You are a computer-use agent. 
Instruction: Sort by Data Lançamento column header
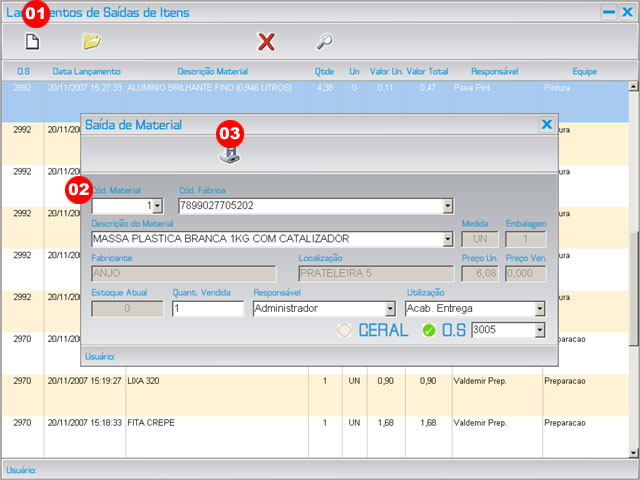(x=87, y=72)
